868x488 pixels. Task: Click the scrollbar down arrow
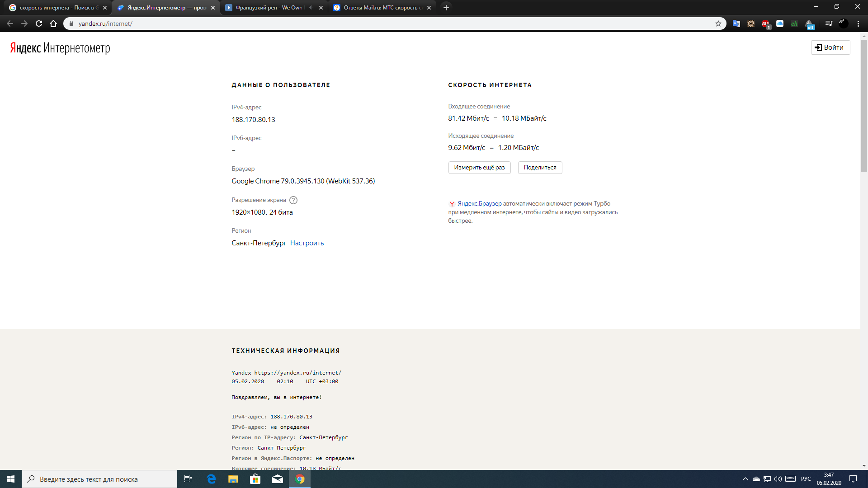864,466
